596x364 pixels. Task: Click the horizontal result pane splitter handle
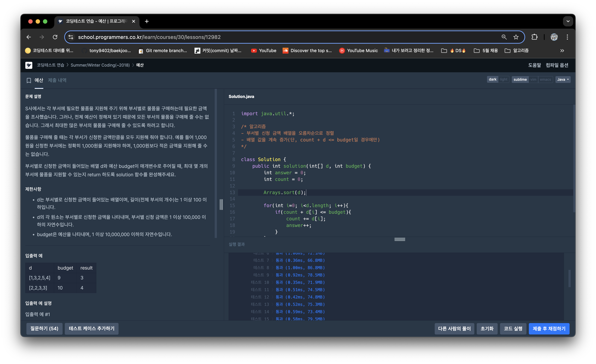coord(400,239)
